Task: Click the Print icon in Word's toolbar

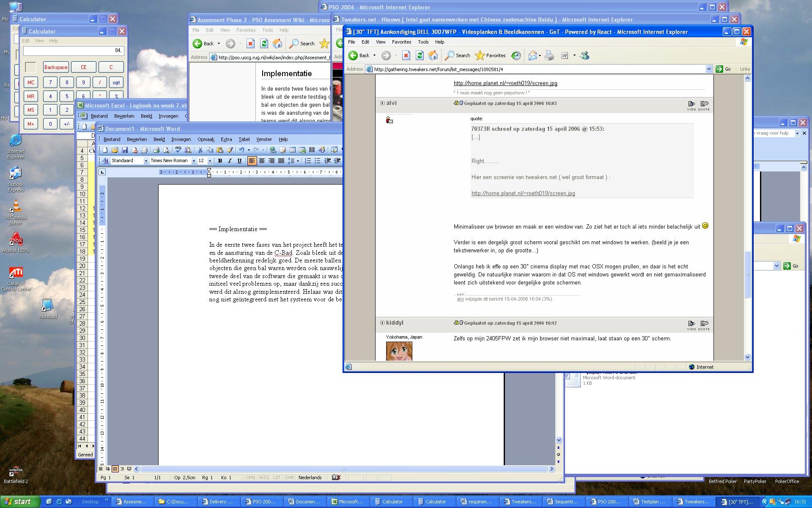Action: click(x=156, y=150)
